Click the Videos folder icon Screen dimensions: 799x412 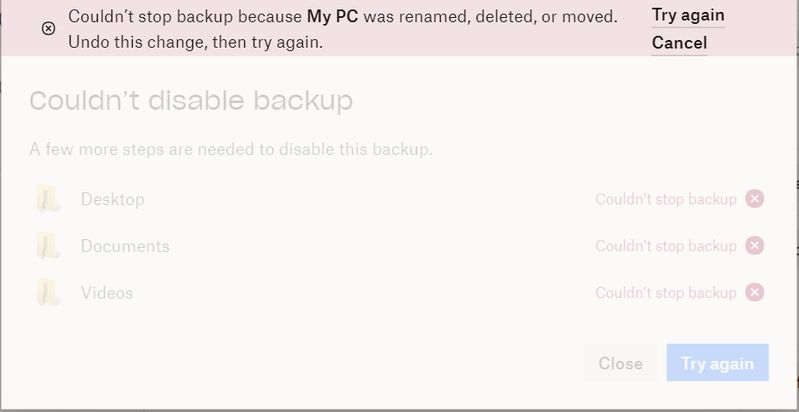pyautogui.click(x=47, y=293)
